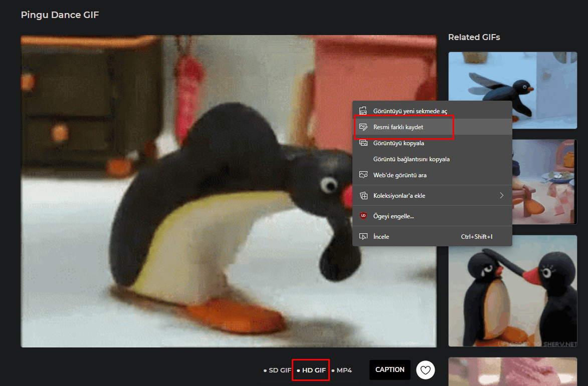The width and height of the screenshot is (588, 386).
Task: Expand Koleksiyonlar'a ekle submenu chevron
Action: (x=501, y=195)
